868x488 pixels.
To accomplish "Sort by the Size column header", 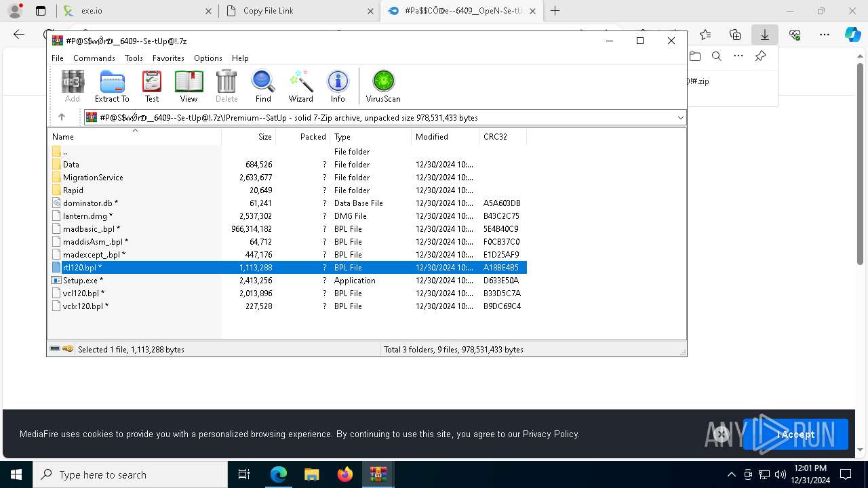I will coord(249,137).
